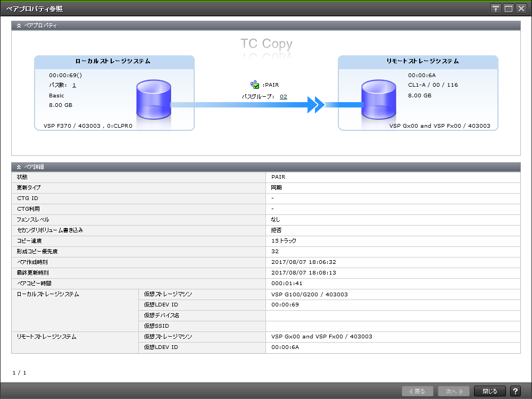
Task: Collapse the ペア詳細 section
Action: coord(19,167)
